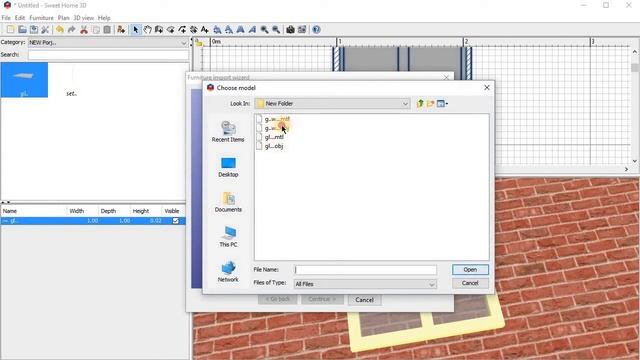The width and height of the screenshot is (640, 360).
Task: Click the Redo arrow in toolbar
Action: tap(71, 30)
